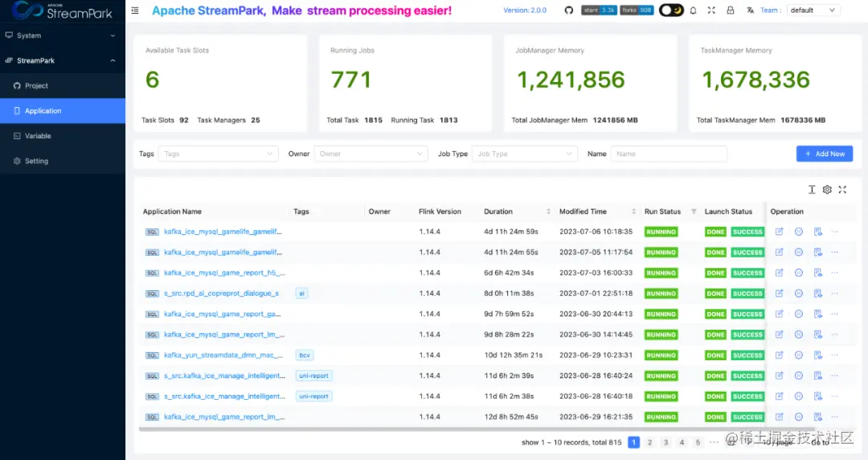Edit the application modified 2023-07-03 16:00:33
This screenshot has width=868, height=460.
tap(779, 273)
